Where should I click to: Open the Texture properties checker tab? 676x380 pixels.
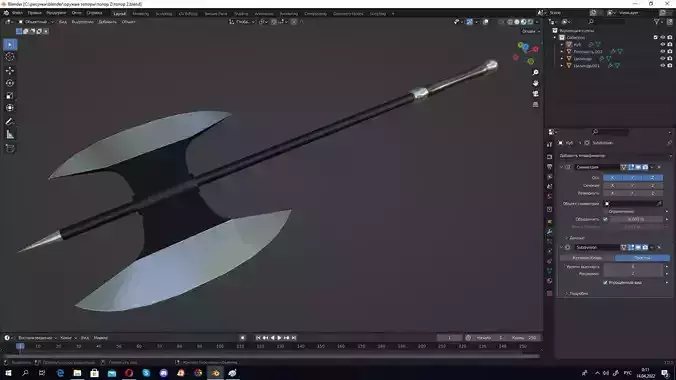click(550, 293)
